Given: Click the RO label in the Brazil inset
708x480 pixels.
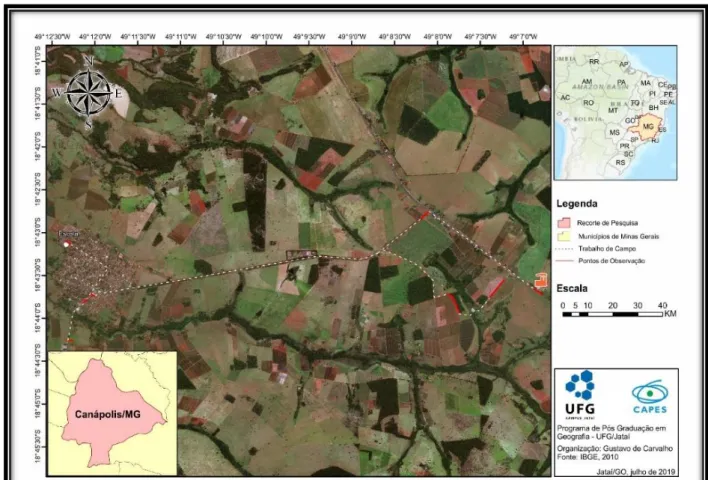Looking at the screenshot, I should pyautogui.click(x=588, y=103).
